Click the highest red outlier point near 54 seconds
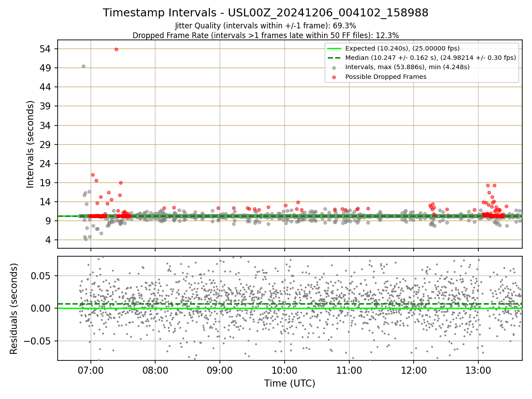The image size is (532, 399). click(116, 49)
